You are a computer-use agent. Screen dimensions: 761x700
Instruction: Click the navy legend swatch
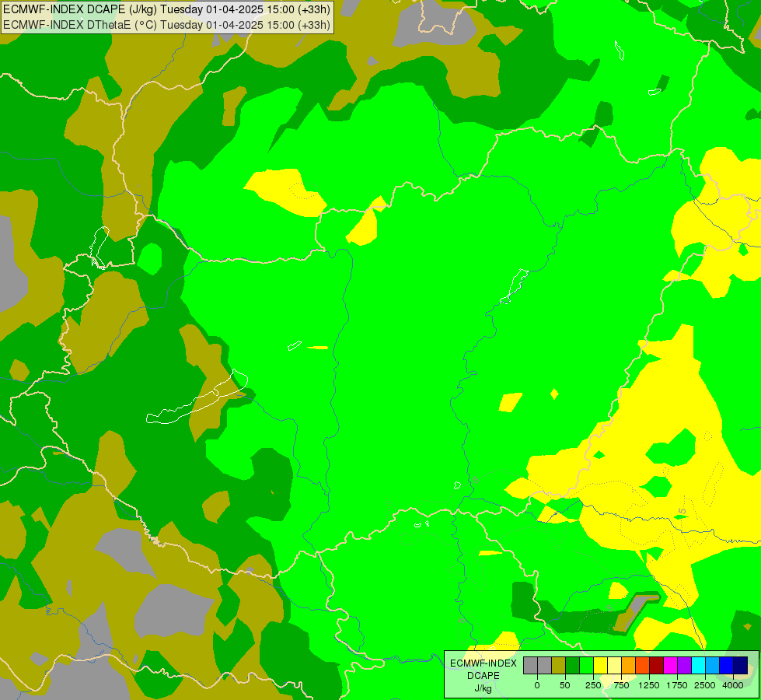740,665
